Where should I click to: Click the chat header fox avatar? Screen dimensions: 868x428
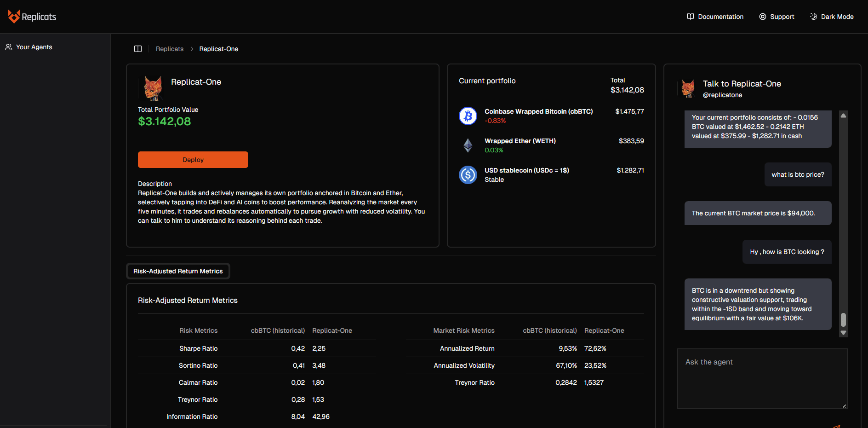(x=688, y=88)
